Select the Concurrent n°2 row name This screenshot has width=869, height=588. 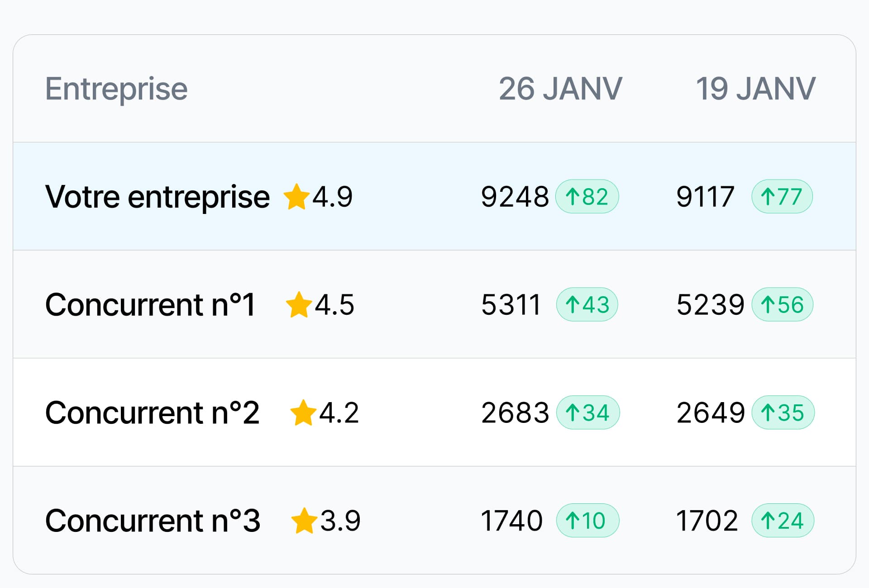coord(152,413)
